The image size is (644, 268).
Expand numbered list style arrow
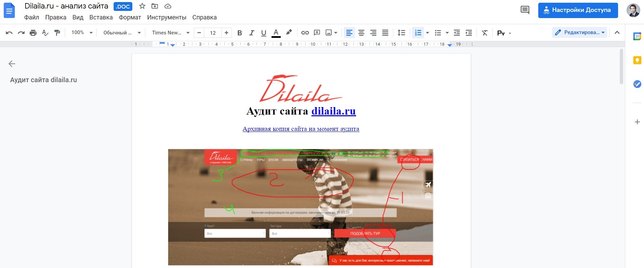[427, 33]
